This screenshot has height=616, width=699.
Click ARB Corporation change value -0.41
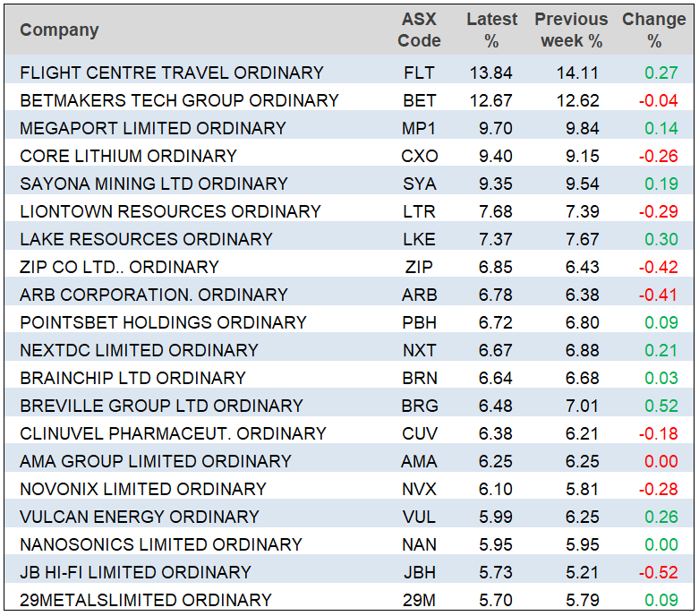pos(658,295)
